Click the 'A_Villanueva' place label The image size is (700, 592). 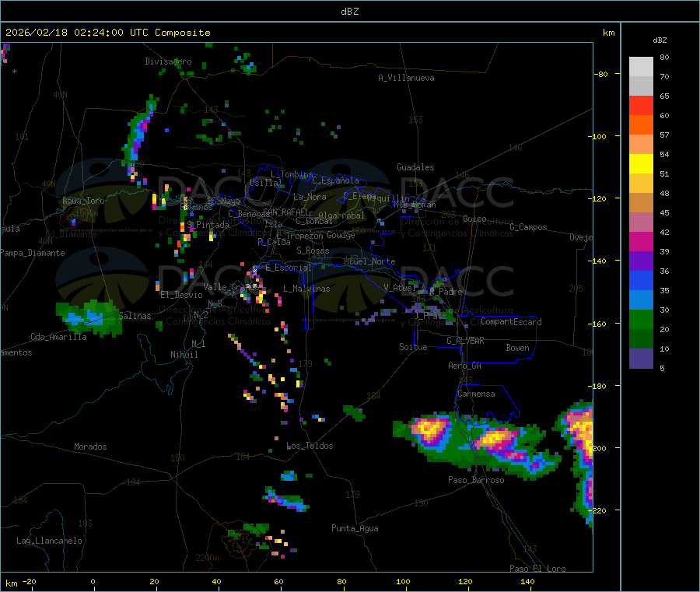tap(406, 78)
